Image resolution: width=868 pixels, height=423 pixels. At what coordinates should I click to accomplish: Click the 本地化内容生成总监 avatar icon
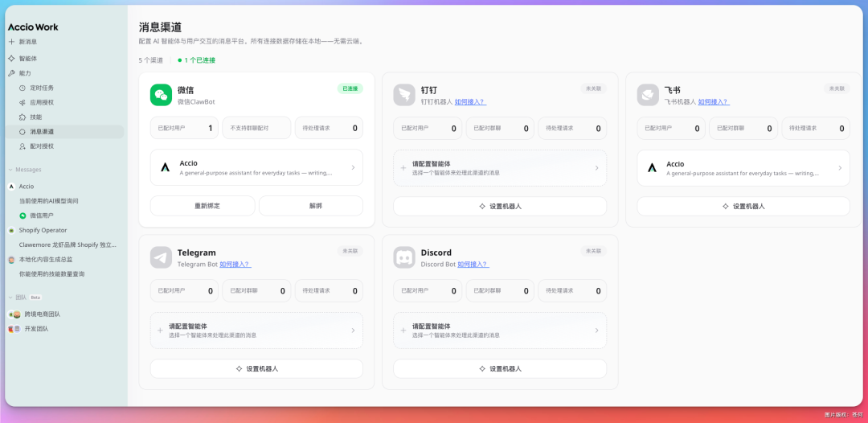pyautogui.click(x=11, y=259)
